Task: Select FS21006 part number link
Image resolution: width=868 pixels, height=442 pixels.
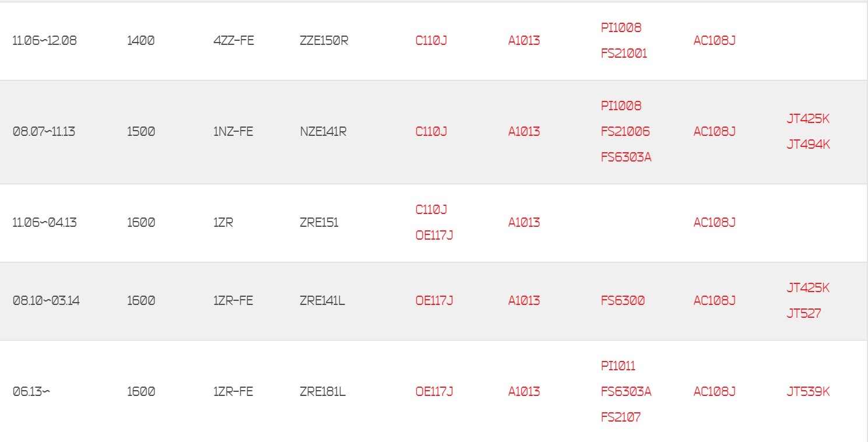Action: 625,132
